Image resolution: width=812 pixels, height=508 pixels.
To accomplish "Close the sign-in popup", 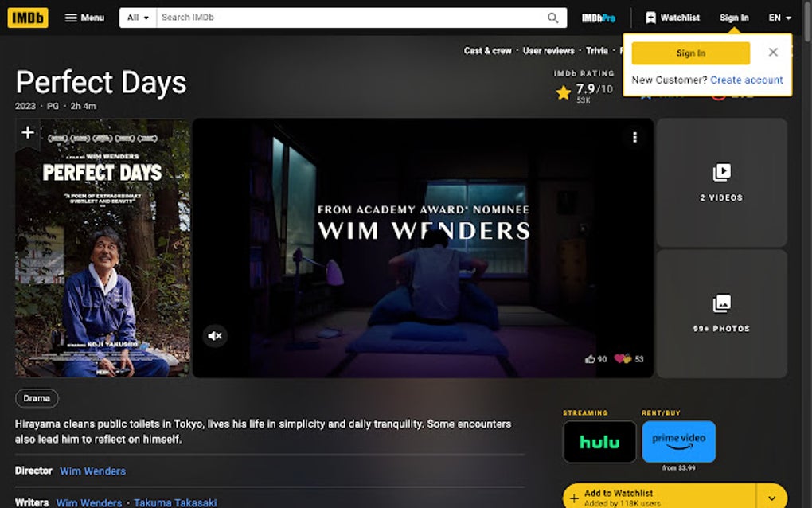I will [773, 53].
